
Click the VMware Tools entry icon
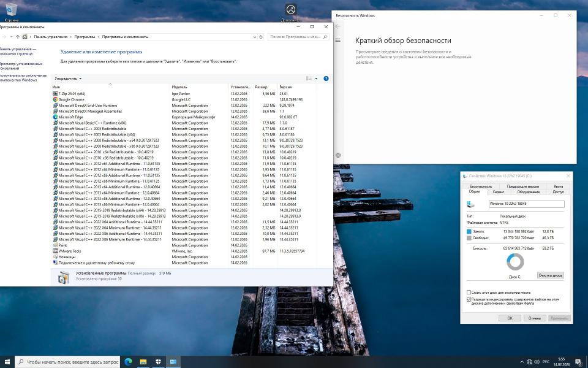[x=55, y=251]
